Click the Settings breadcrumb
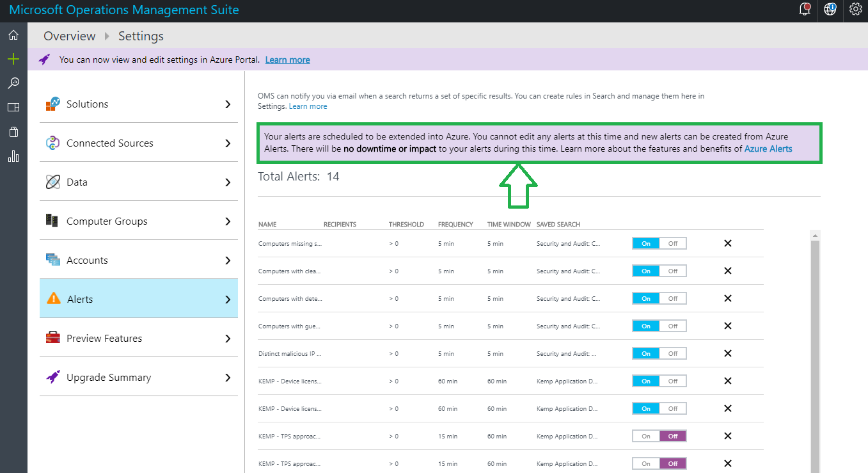868x473 pixels. [141, 36]
